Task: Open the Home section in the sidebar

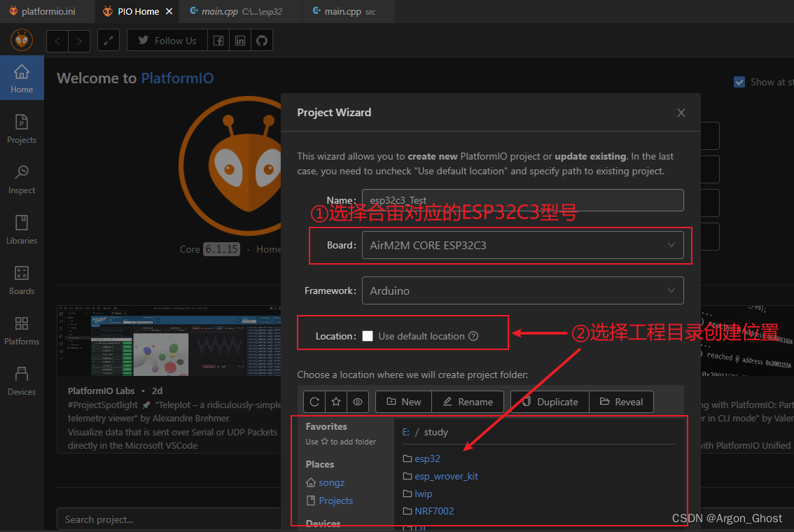Action: pyautogui.click(x=22, y=78)
